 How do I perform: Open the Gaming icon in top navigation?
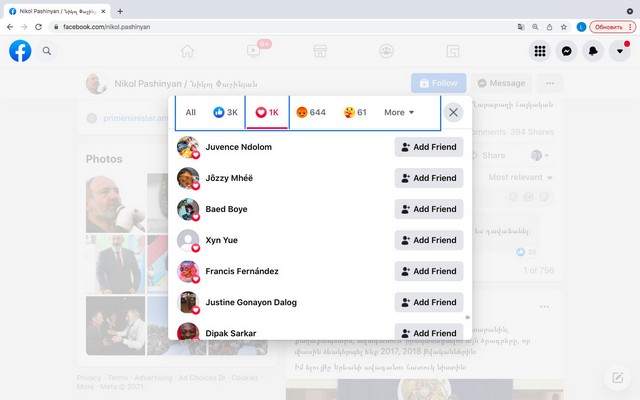[x=453, y=51]
